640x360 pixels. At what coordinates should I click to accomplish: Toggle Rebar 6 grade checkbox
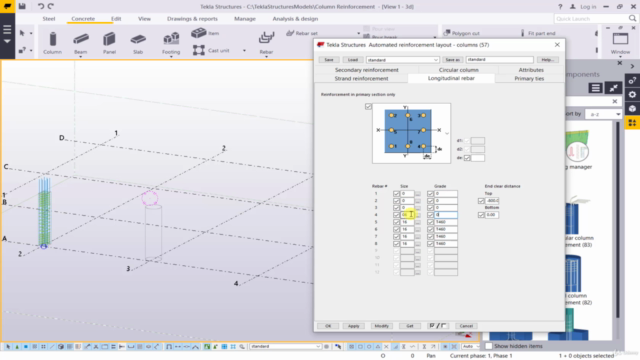click(x=430, y=229)
